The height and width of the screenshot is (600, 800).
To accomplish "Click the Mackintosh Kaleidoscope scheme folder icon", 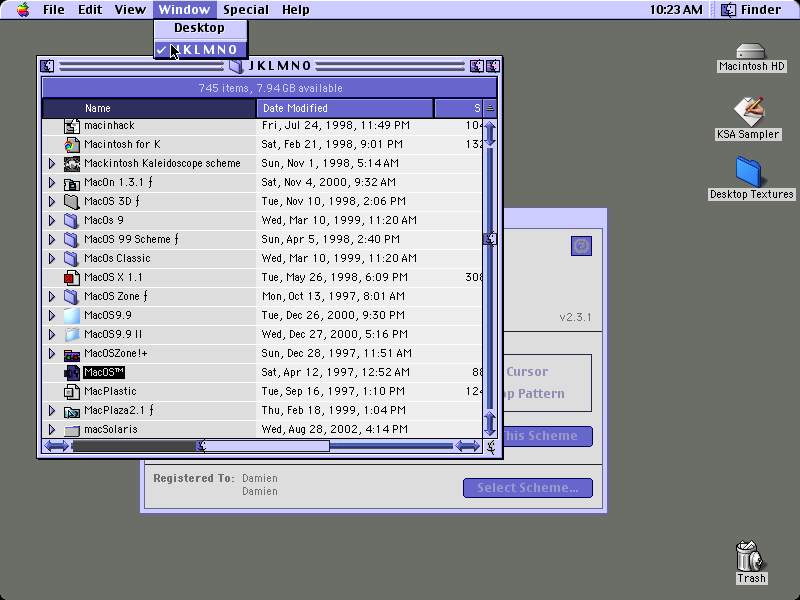I will [x=71, y=164].
